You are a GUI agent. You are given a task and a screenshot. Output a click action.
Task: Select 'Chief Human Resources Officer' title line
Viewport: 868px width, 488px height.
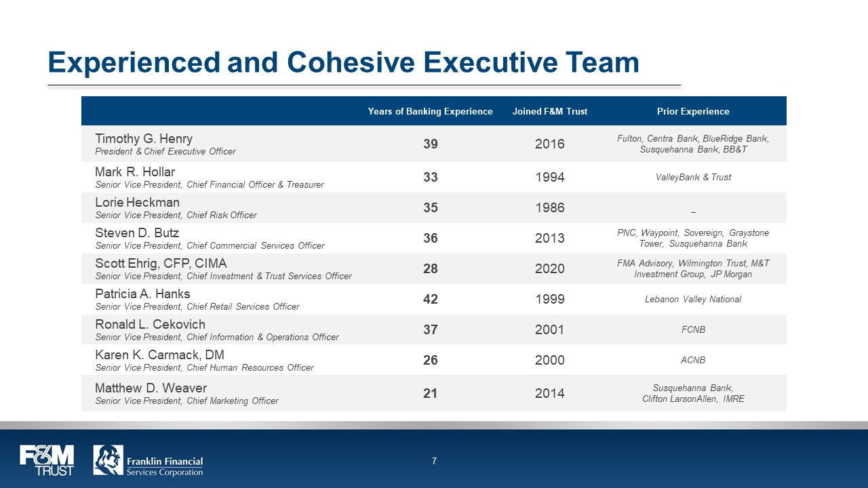[x=205, y=368]
